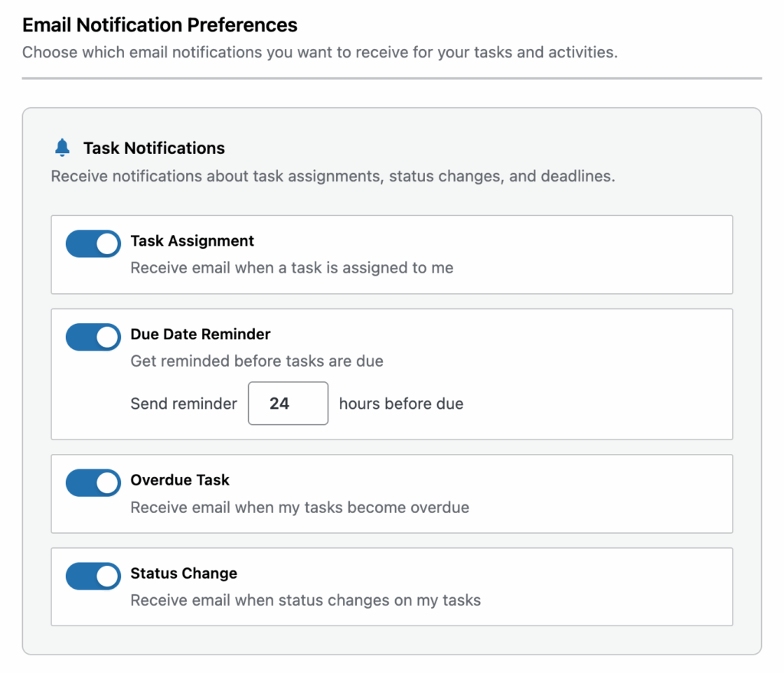Image resolution: width=784 pixels, height=673 pixels.
Task: Click the Task Notifications section heading
Action: point(154,148)
